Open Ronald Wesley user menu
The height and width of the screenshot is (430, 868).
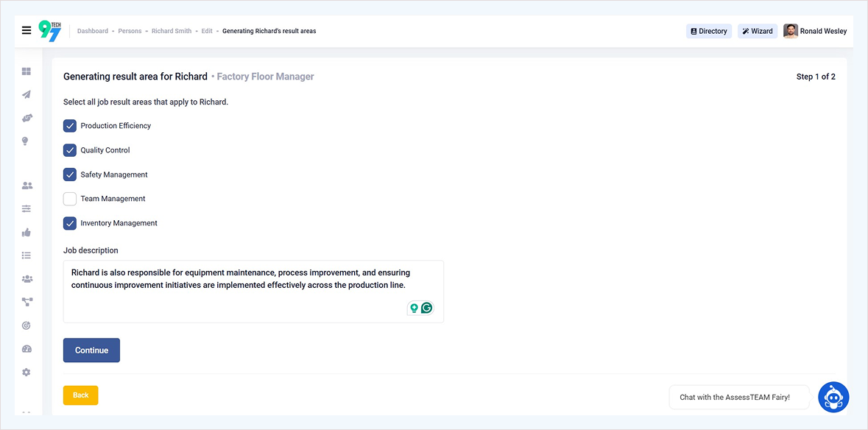tap(815, 31)
